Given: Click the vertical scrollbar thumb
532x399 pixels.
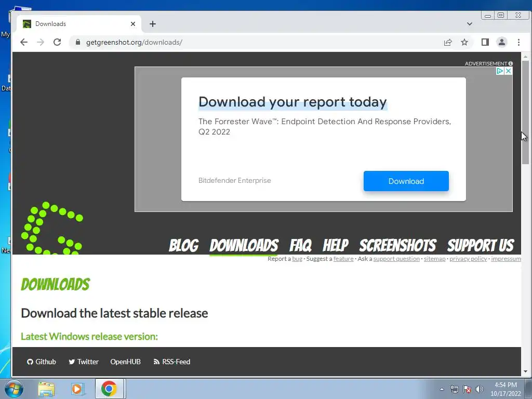Looking at the screenshot, I should click(525, 112).
